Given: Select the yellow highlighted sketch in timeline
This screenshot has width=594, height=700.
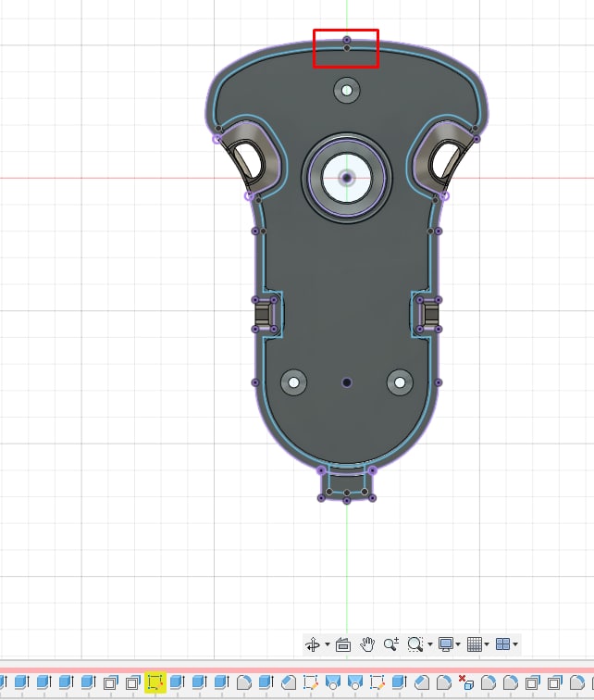Looking at the screenshot, I should [155, 682].
